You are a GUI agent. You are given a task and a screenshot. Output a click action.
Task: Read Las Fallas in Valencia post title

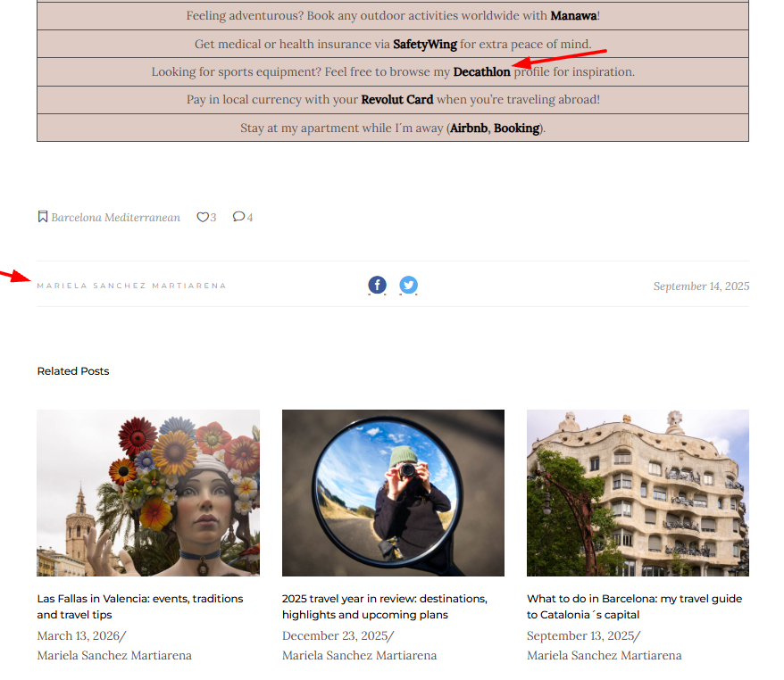[x=140, y=607]
